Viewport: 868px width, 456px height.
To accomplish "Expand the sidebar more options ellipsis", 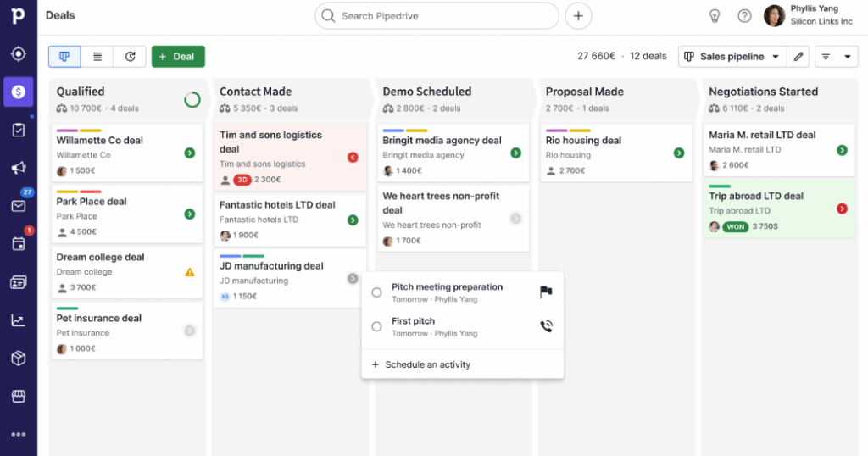I will pos(18,434).
